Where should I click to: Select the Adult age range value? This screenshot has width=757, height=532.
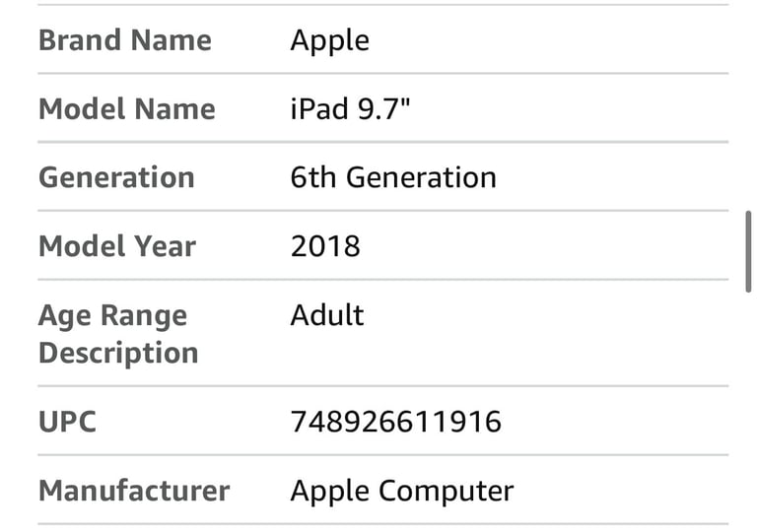click(x=327, y=315)
